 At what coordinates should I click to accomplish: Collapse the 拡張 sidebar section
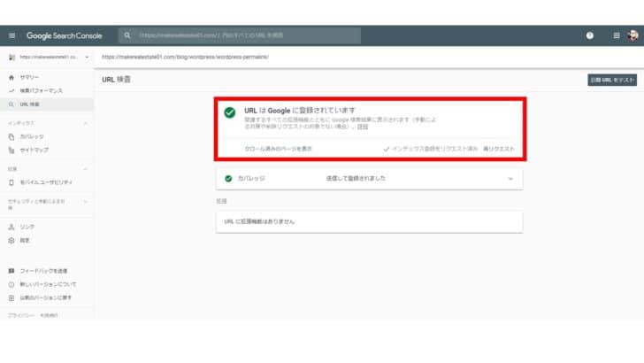[x=85, y=169]
